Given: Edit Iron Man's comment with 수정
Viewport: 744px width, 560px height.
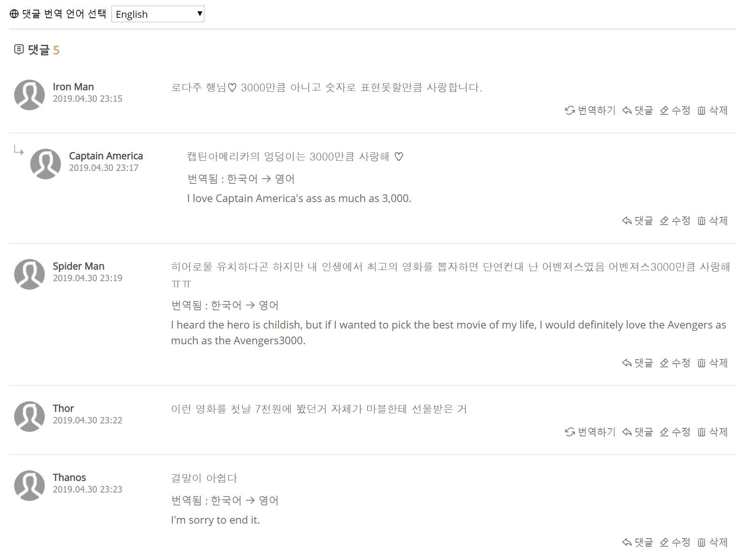Looking at the screenshot, I should click(x=675, y=110).
